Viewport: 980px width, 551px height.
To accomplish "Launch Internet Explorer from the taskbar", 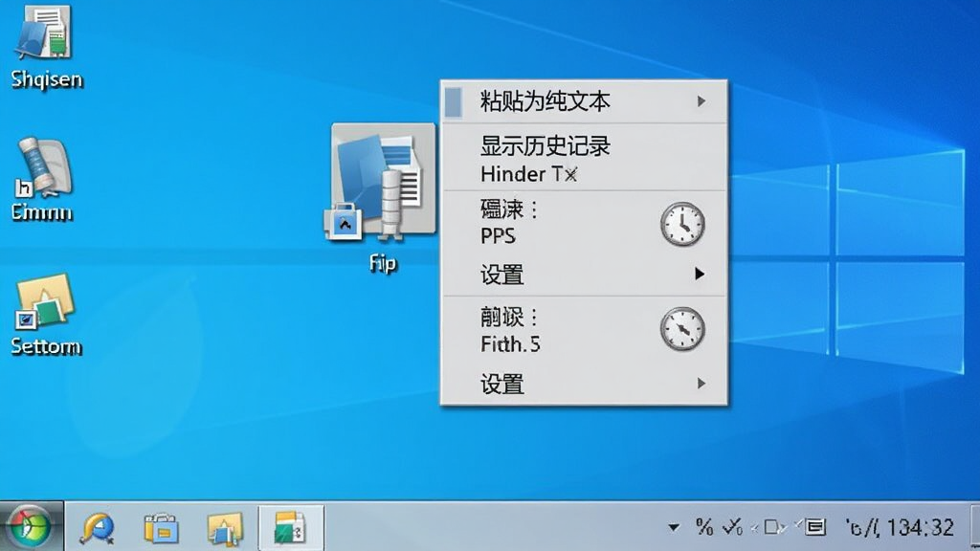I will 98,528.
